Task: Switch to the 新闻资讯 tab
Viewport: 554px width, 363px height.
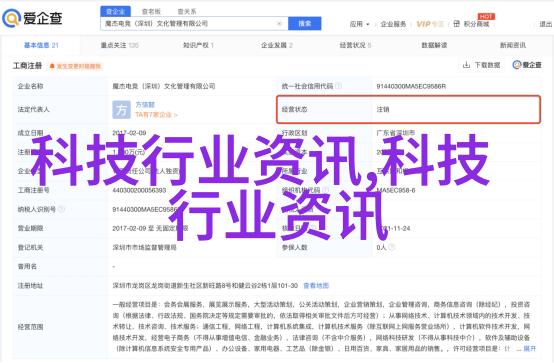Action: (x=513, y=45)
